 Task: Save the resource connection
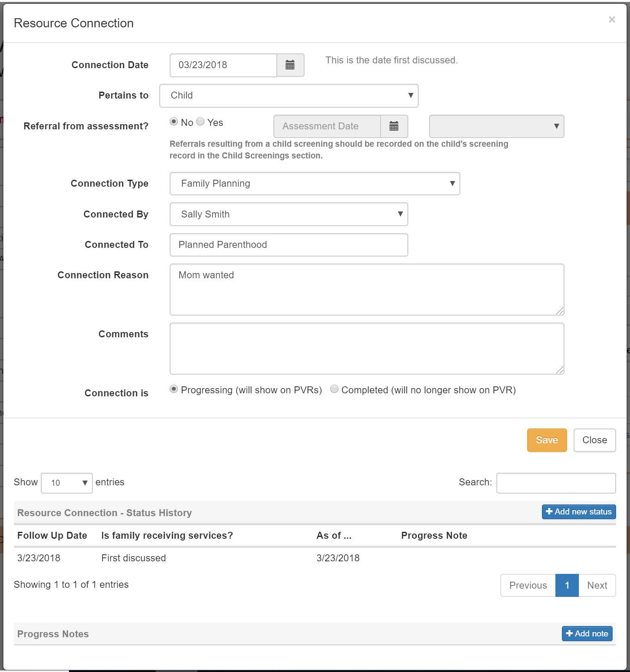point(547,440)
